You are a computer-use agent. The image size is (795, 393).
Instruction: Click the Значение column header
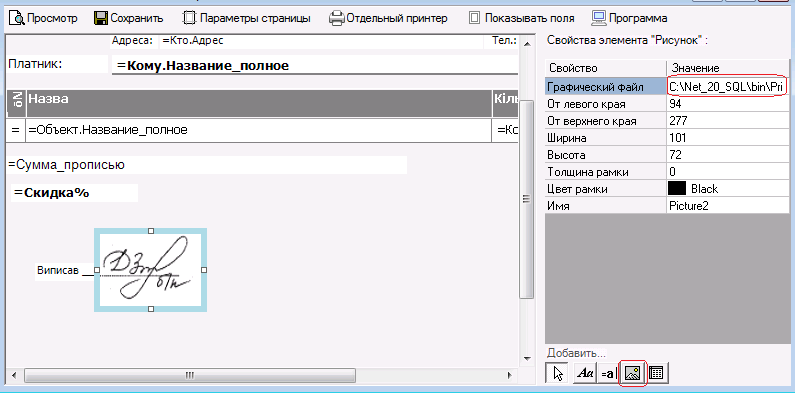click(728, 68)
